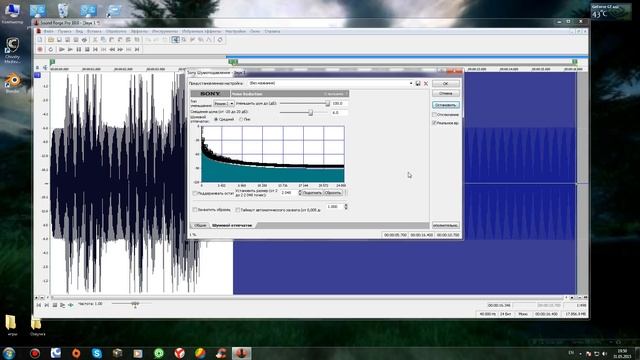640x360 pixels.
Task: Open the Вид menu
Action: coord(79,31)
